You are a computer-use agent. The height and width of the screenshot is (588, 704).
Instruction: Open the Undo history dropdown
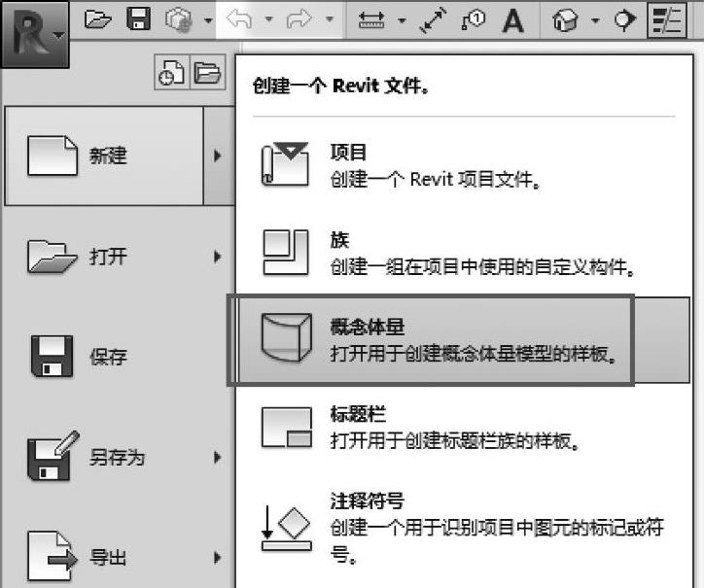coord(268,19)
